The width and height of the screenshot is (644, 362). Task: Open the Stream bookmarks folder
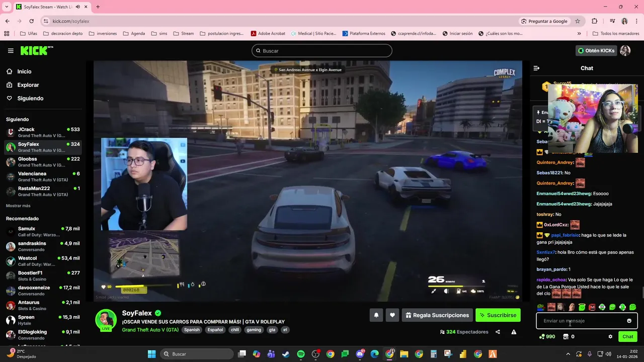[183, 34]
